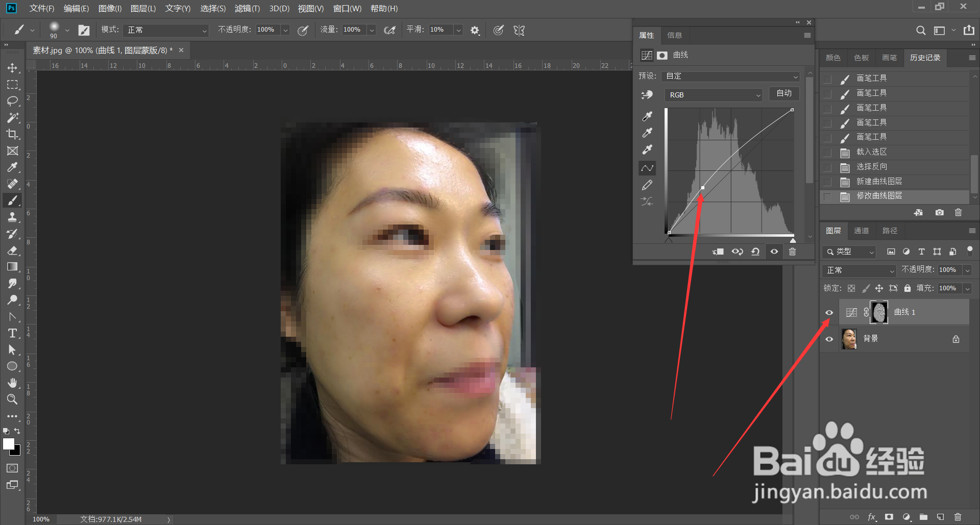Open the RGB channel dropdown
Viewport: 980px width, 525px height.
[x=714, y=95]
